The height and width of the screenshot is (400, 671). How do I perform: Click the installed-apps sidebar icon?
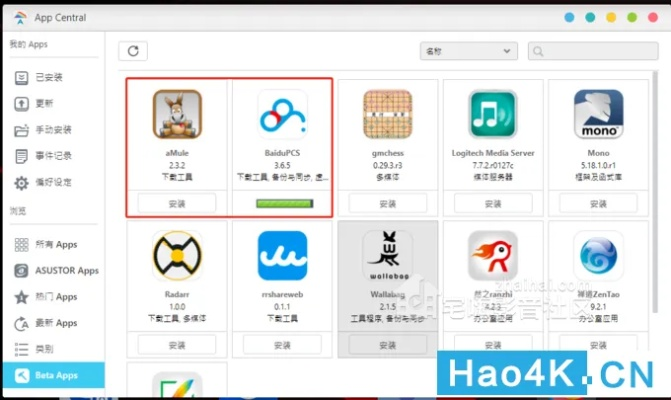coord(21,77)
